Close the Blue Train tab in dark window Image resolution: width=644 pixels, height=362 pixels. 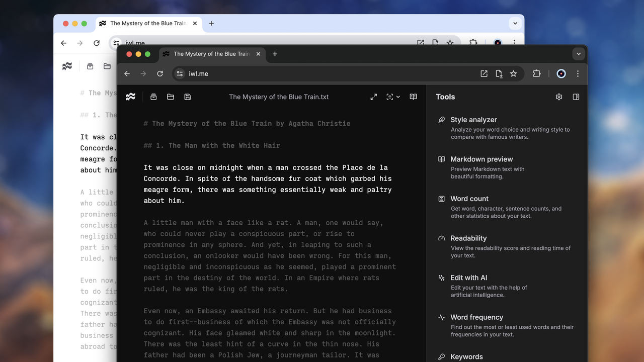(x=259, y=54)
